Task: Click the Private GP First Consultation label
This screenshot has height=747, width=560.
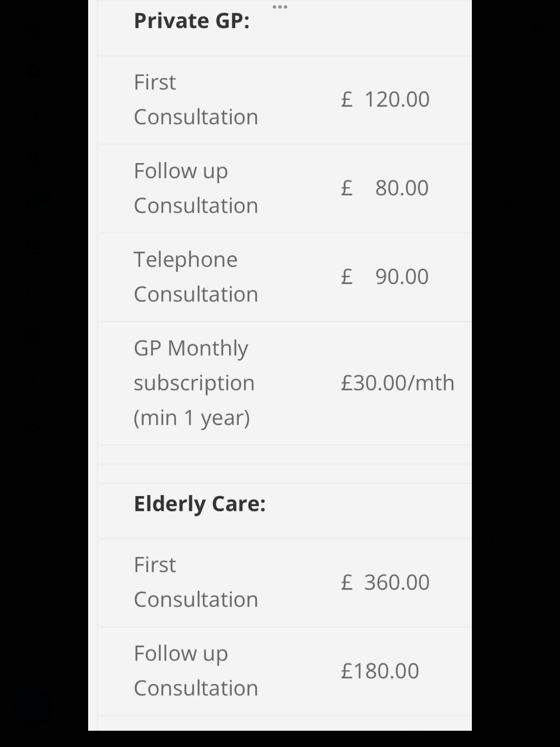Action: click(196, 100)
